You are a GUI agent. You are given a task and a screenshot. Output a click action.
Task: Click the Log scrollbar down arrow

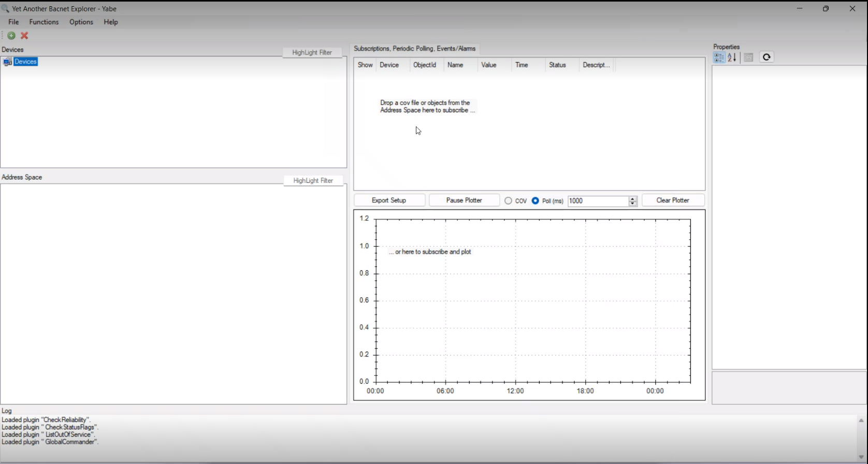[862, 457]
